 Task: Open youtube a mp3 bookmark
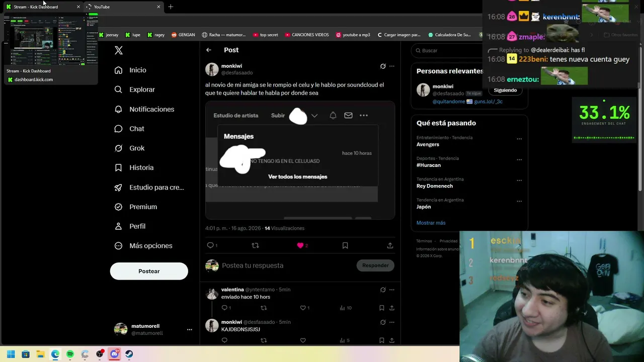(x=353, y=35)
